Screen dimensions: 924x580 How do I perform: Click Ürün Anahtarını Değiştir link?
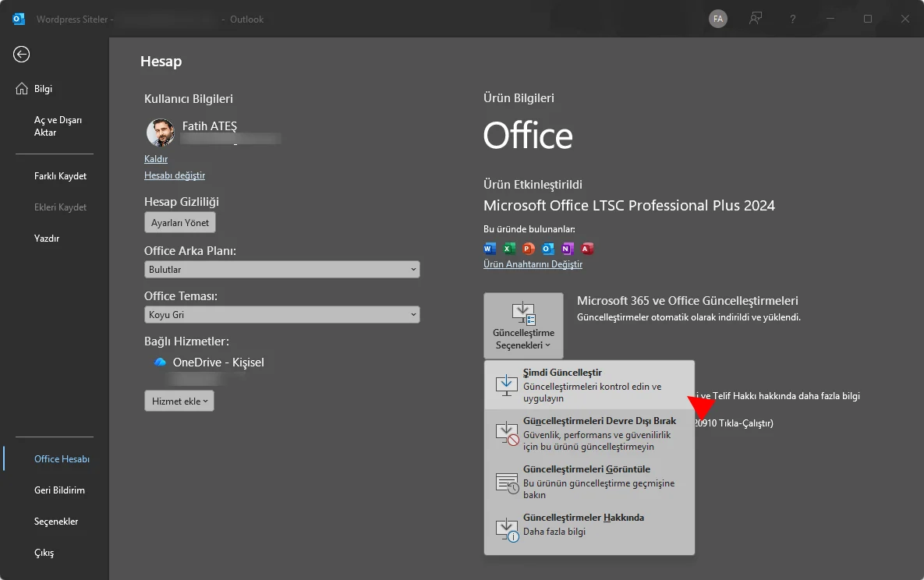(533, 264)
